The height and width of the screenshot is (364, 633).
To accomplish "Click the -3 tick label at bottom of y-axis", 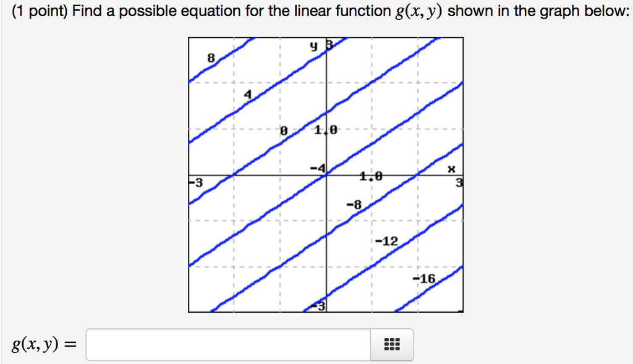I will (319, 307).
